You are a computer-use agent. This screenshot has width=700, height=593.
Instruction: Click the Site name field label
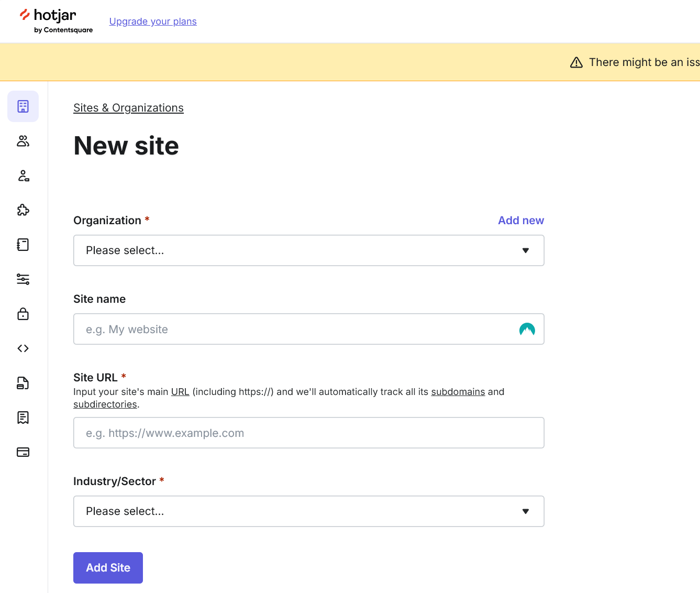tap(99, 299)
